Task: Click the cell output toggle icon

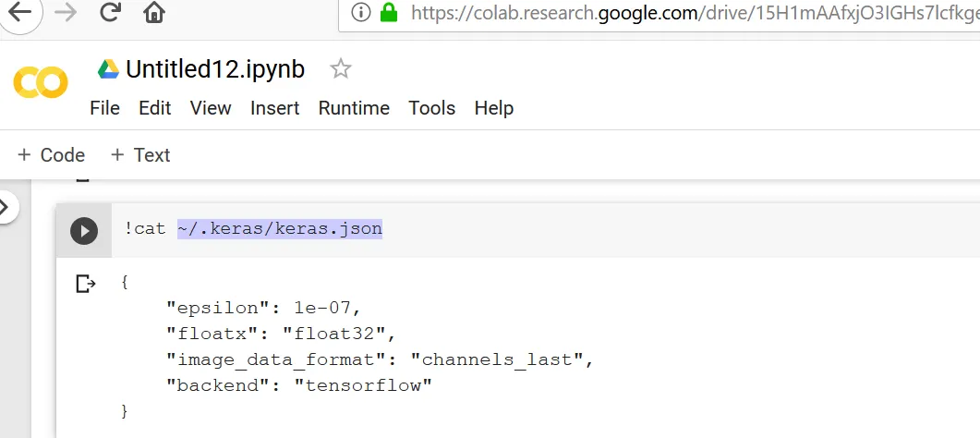Action: point(85,284)
